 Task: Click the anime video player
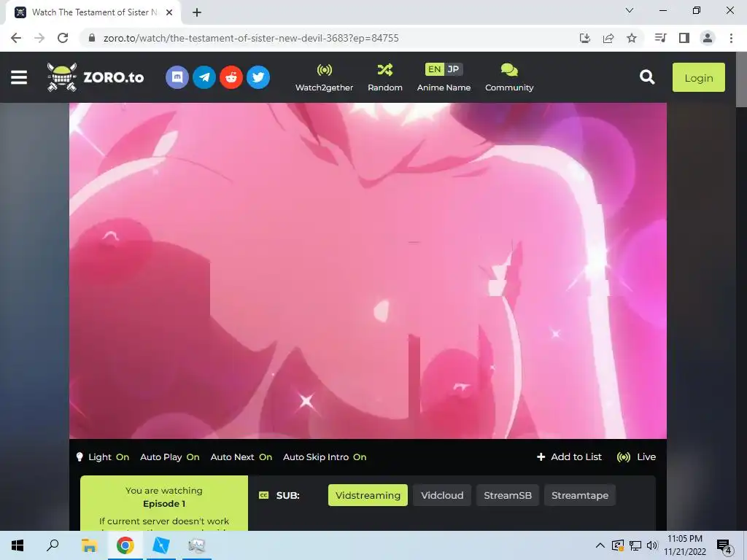pyautogui.click(x=368, y=271)
